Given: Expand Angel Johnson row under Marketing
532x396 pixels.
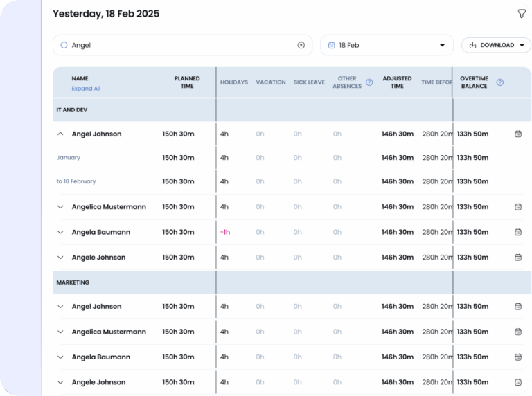Looking at the screenshot, I should pos(60,307).
